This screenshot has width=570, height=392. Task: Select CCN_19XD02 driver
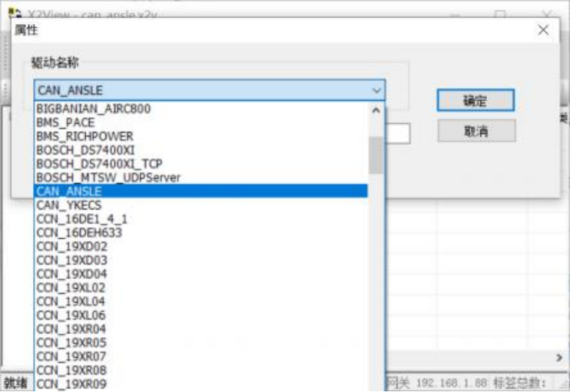[201, 247]
